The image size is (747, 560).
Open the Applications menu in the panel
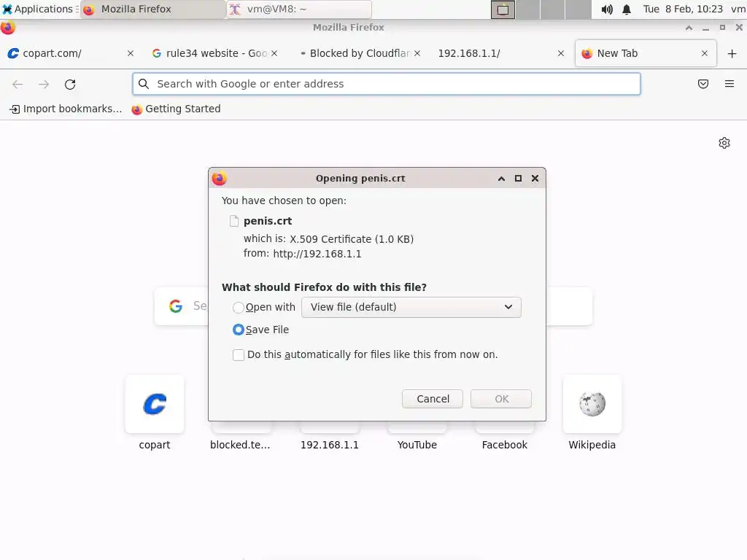pyautogui.click(x=38, y=9)
